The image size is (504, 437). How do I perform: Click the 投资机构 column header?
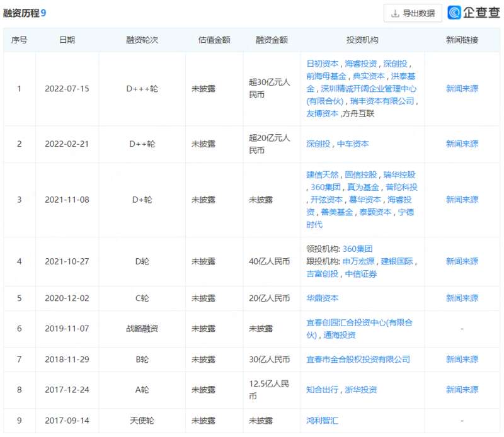click(x=362, y=40)
